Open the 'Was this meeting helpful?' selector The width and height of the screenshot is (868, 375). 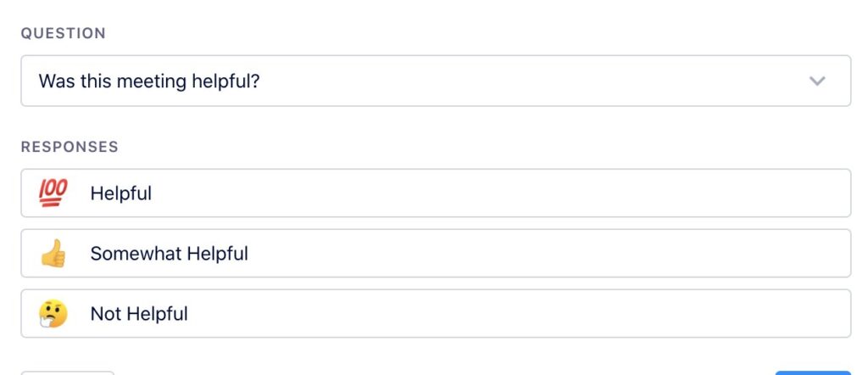tap(436, 81)
